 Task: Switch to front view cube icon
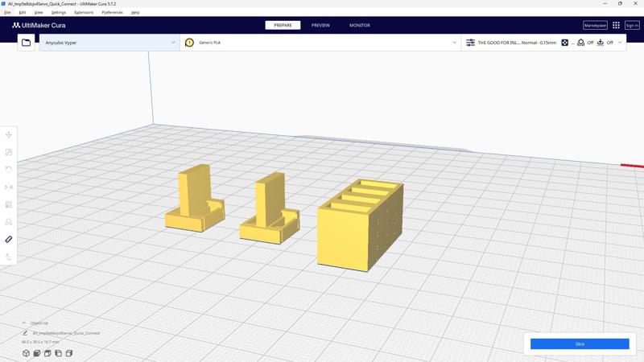36,353
